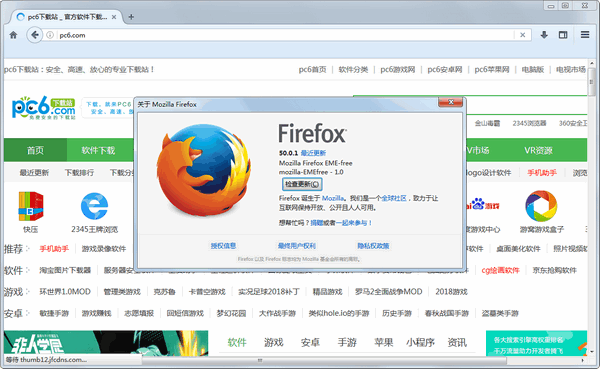This screenshot has height=369, width=600.
Task: Close the 关于 Mozilla Firefox dialog
Action: point(450,102)
